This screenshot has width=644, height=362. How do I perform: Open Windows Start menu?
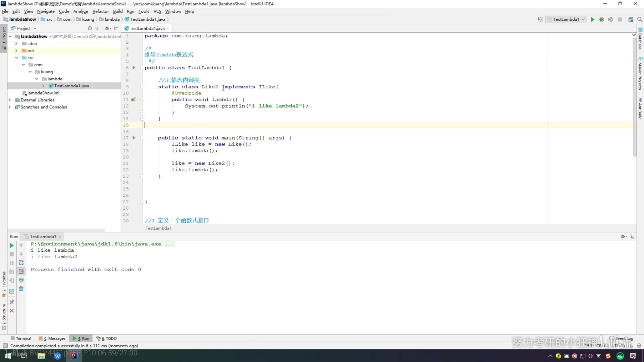point(8,356)
